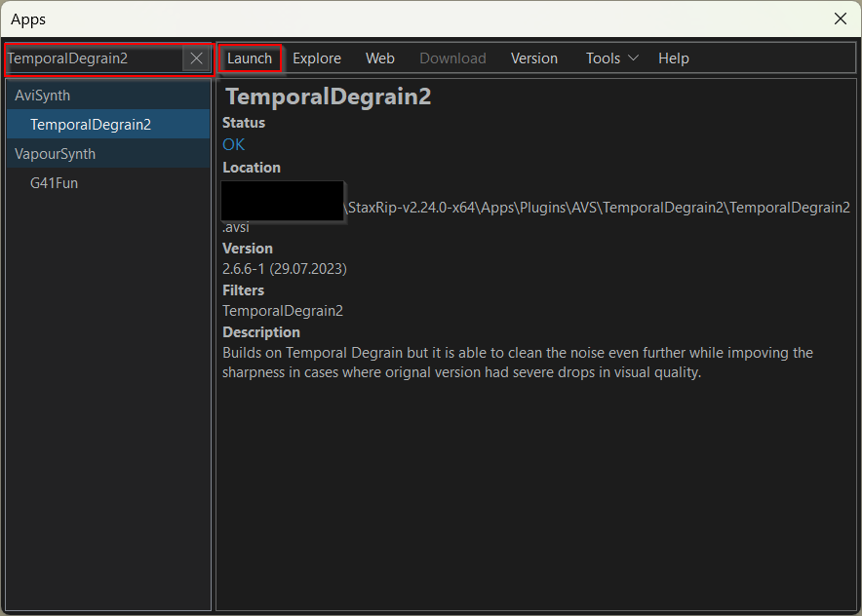Click the TemporalDegrain2 heading title

pos(329,96)
